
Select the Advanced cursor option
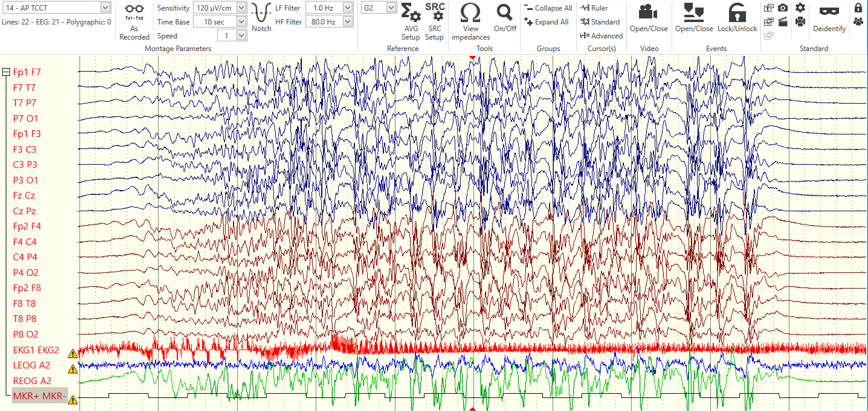point(601,36)
